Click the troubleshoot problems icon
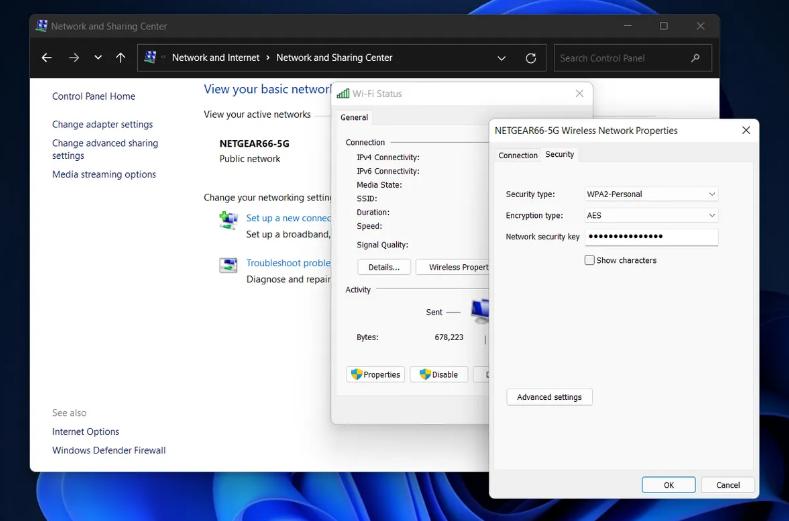789x521 pixels. 228,265
